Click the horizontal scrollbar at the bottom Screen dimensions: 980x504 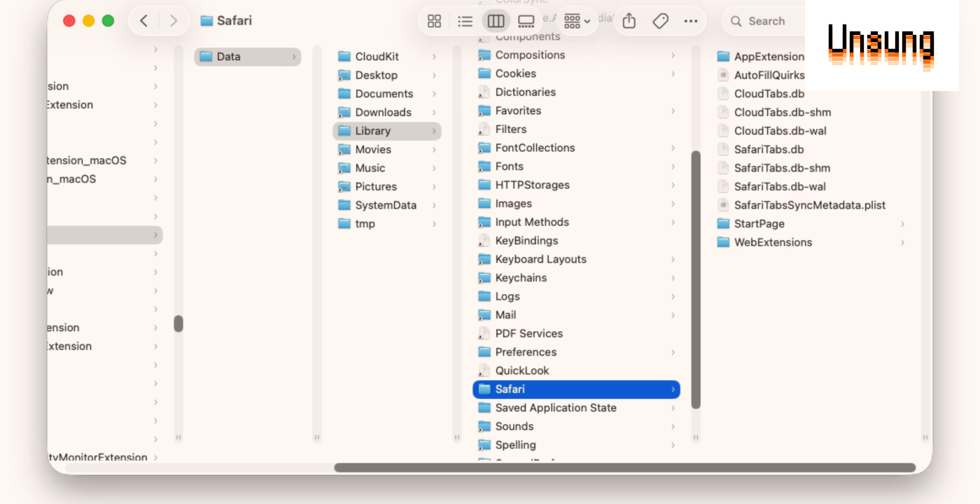[x=624, y=468]
